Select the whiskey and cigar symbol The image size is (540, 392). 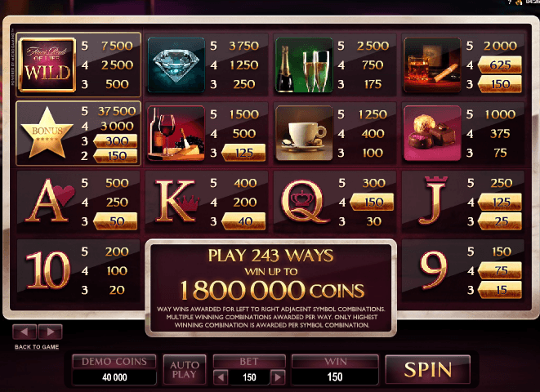point(432,65)
